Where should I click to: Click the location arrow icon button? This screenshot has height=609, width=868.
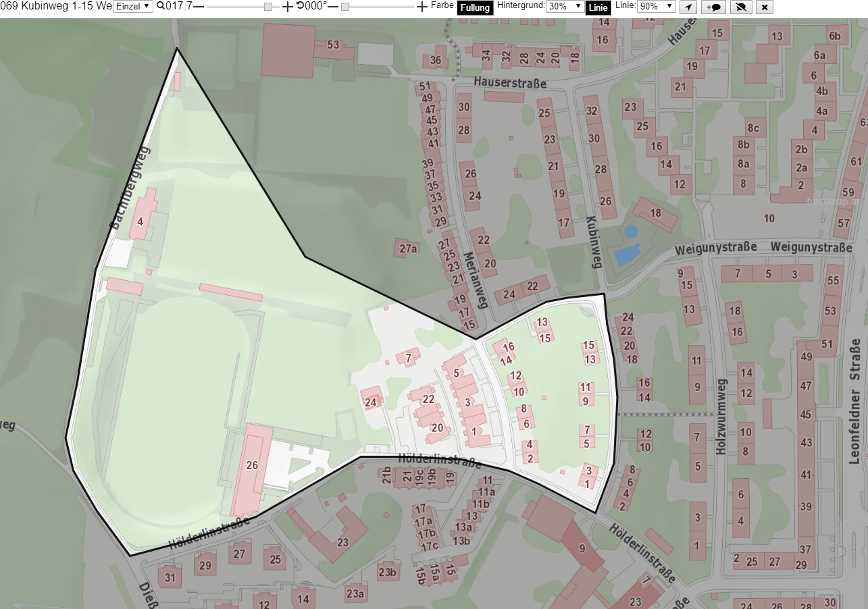click(687, 7)
